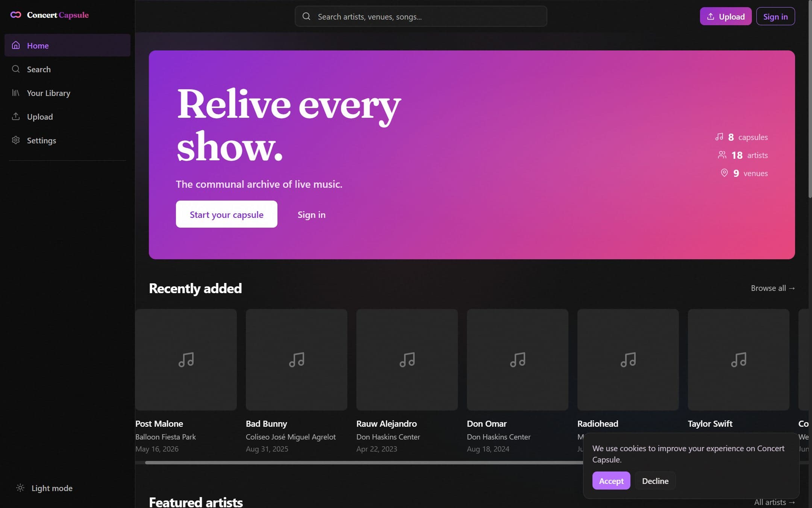Click the Bad Bunny artist name
The height and width of the screenshot is (508, 812).
266,424
